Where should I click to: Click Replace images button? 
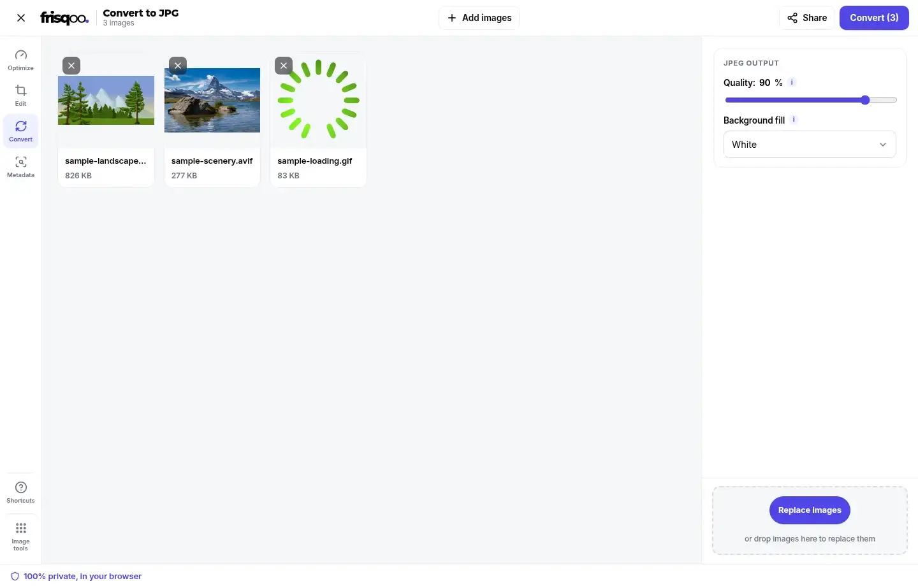click(810, 510)
